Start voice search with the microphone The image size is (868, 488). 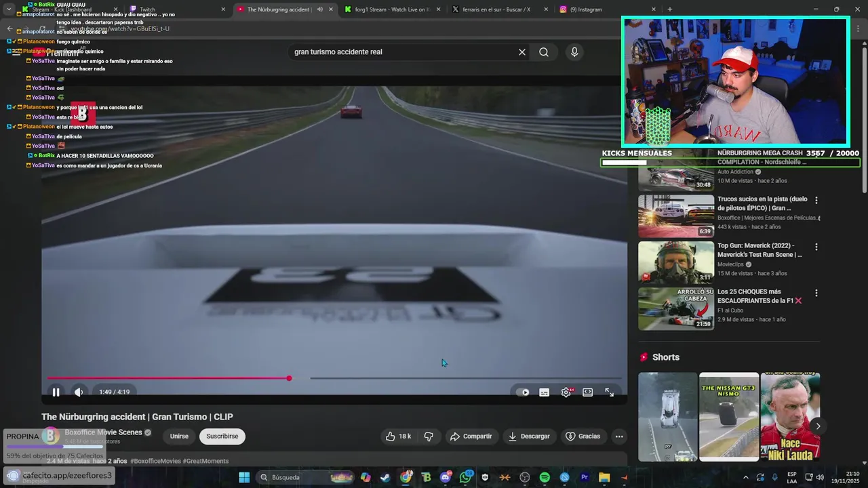pos(574,52)
